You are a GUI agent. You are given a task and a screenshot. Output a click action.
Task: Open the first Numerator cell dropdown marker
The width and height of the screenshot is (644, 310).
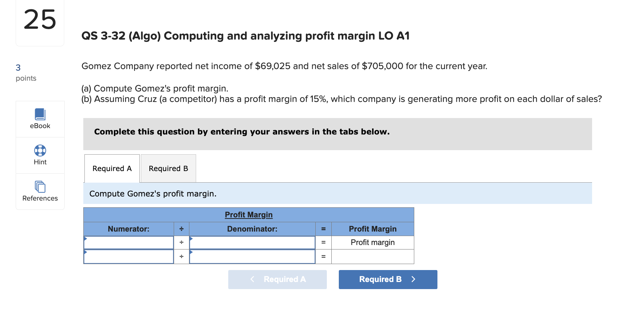(x=86, y=238)
